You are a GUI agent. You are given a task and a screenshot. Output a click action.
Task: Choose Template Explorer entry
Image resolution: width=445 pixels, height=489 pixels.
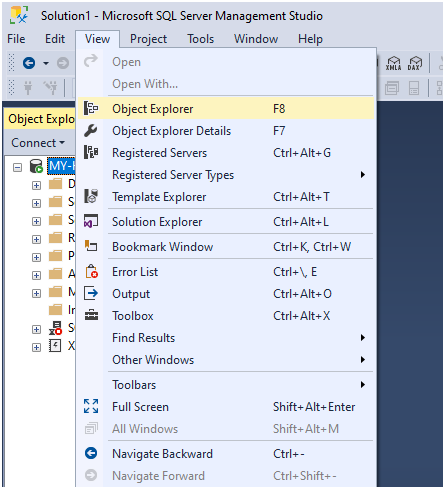(226, 196)
